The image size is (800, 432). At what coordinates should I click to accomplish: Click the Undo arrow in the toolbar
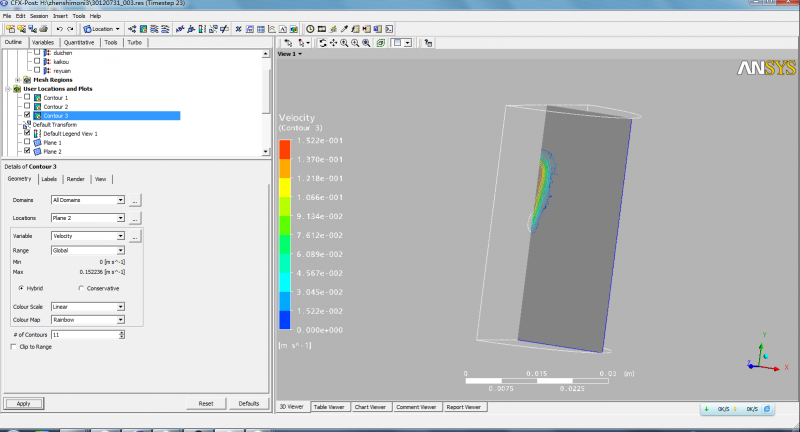[x=59, y=29]
